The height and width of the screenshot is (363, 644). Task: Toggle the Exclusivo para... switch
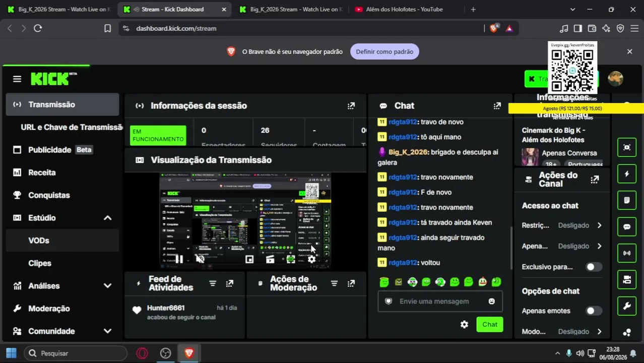[593, 267]
